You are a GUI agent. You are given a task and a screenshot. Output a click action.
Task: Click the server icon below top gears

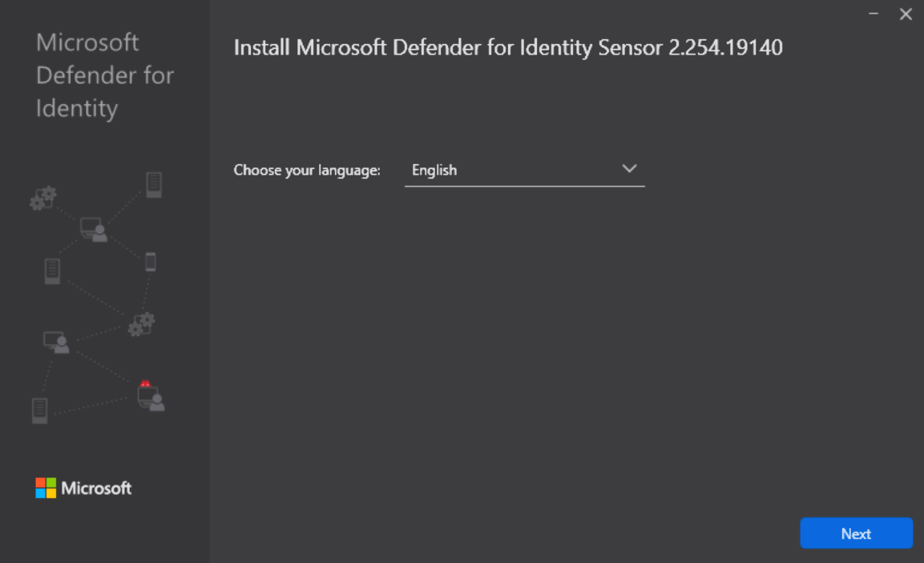(52, 271)
